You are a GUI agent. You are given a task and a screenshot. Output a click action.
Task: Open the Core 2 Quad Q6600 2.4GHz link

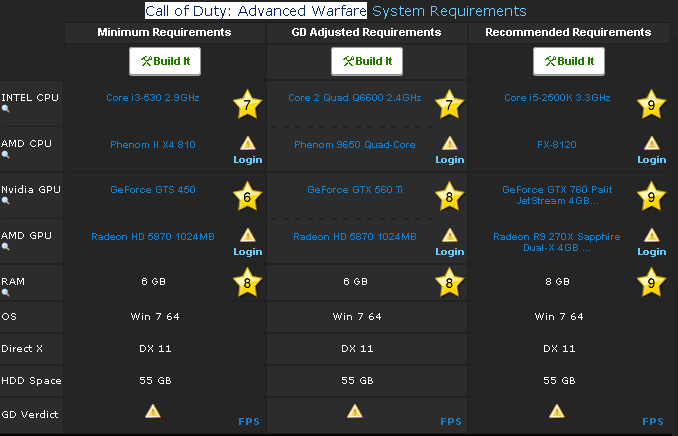point(355,98)
